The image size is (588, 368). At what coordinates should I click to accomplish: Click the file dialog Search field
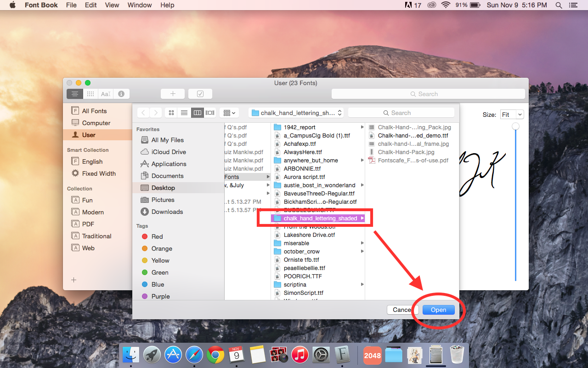coord(401,113)
